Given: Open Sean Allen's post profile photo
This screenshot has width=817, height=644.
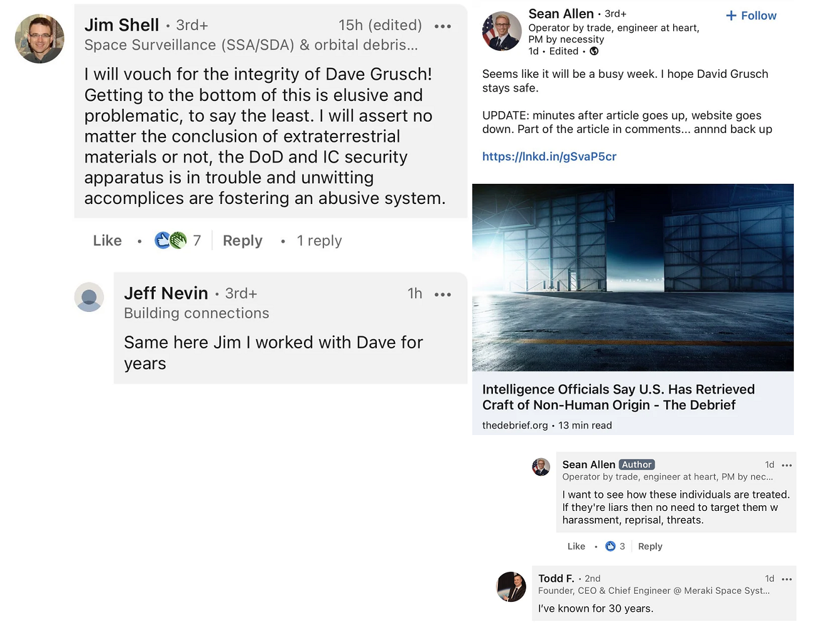Looking at the screenshot, I should 502,31.
